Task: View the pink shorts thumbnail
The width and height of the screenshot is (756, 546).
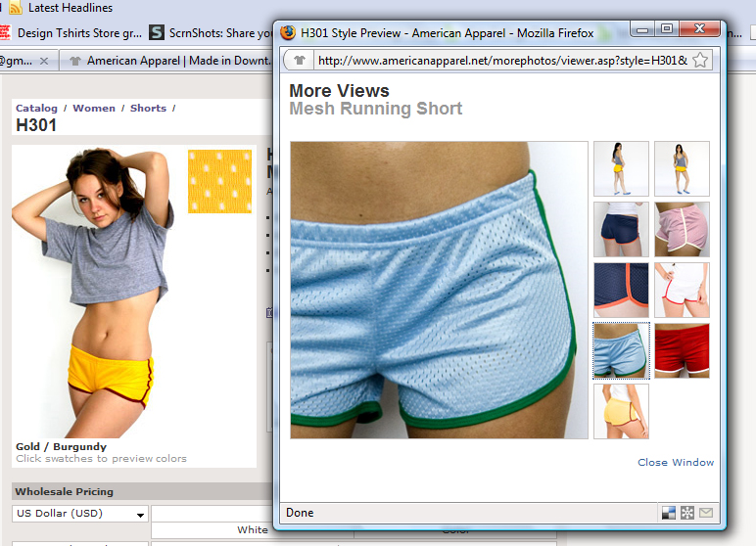Action: pyautogui.click(x=682, y=229)
